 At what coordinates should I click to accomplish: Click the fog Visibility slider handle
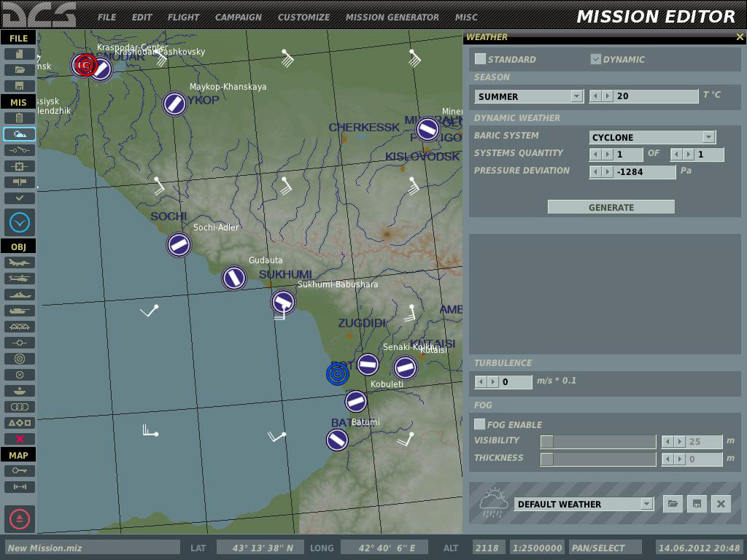tap(547, 441)
